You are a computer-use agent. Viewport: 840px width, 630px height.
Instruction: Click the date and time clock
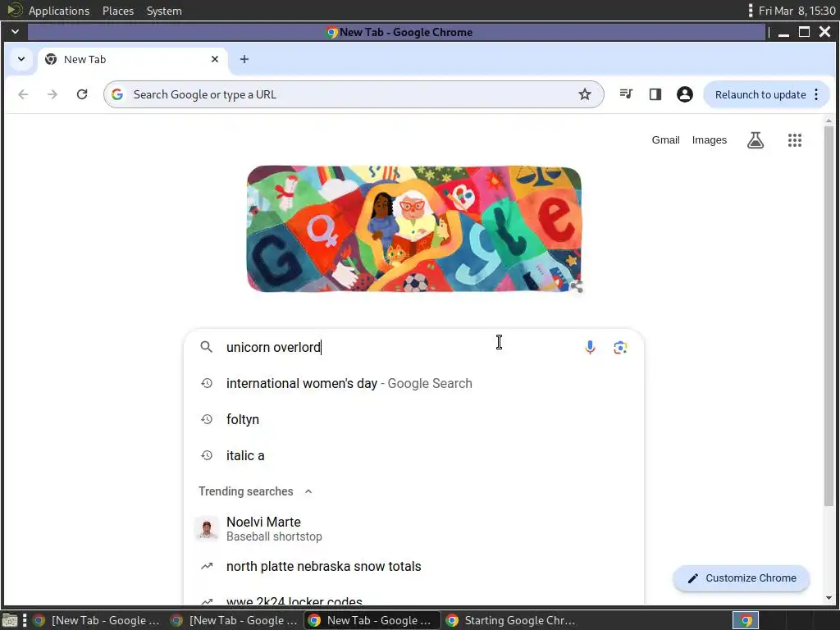(797, 11)
